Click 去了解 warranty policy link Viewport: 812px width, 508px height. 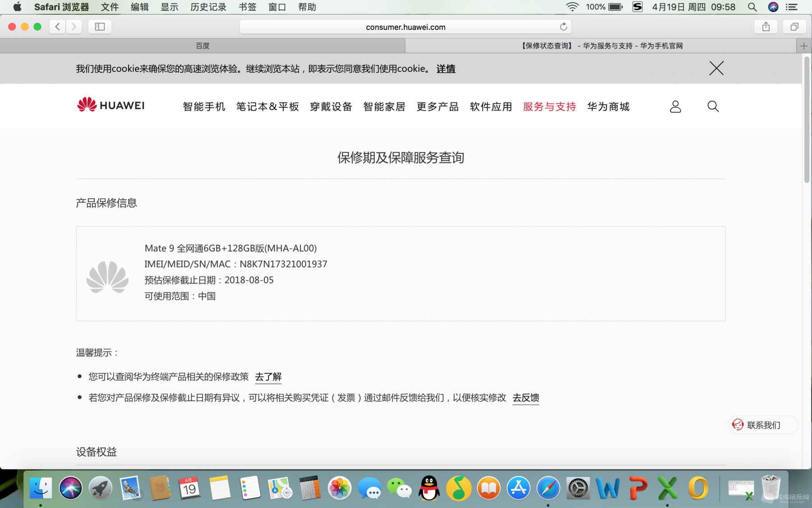click(268, 377)
